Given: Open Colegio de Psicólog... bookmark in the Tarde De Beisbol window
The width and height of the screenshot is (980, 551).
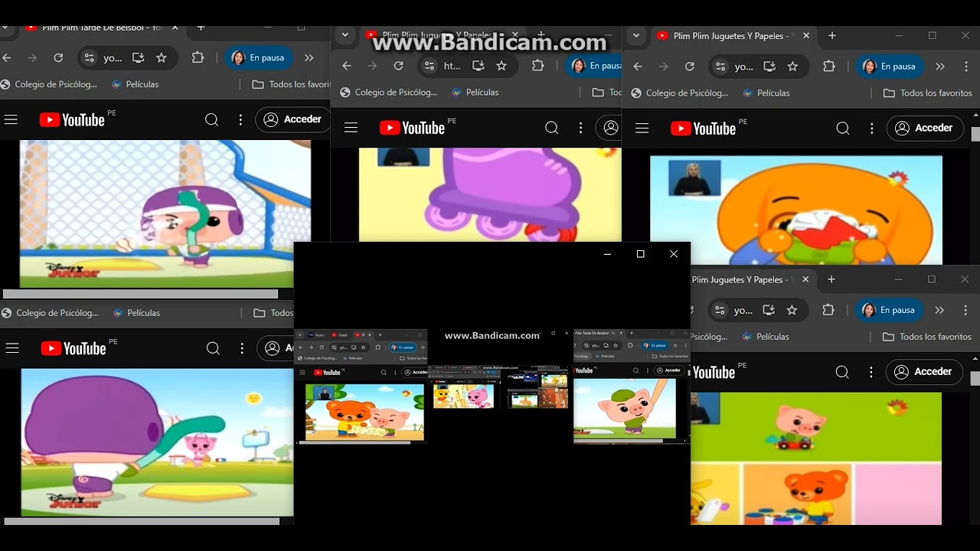Looking at the screenshot, I should [x=51, y=84].
